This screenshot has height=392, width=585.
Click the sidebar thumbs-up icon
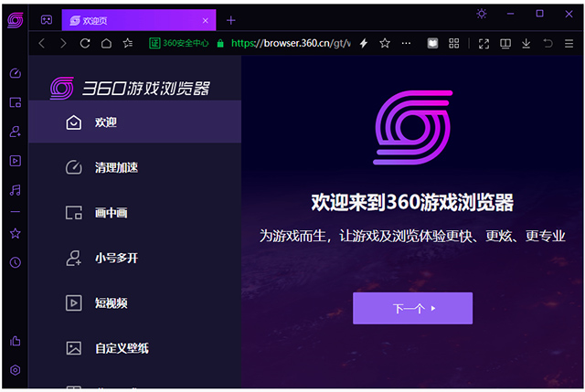coord(16,341)
